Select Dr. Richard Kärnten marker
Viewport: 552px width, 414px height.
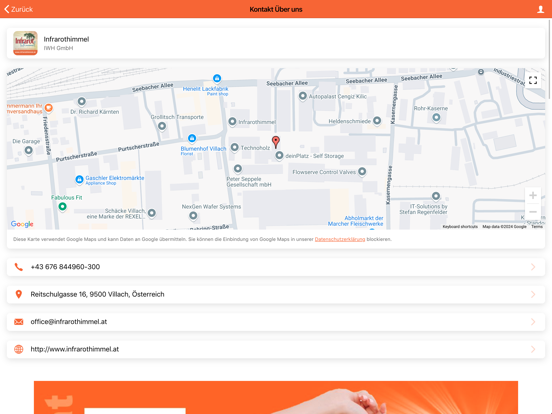click(82, 101)
